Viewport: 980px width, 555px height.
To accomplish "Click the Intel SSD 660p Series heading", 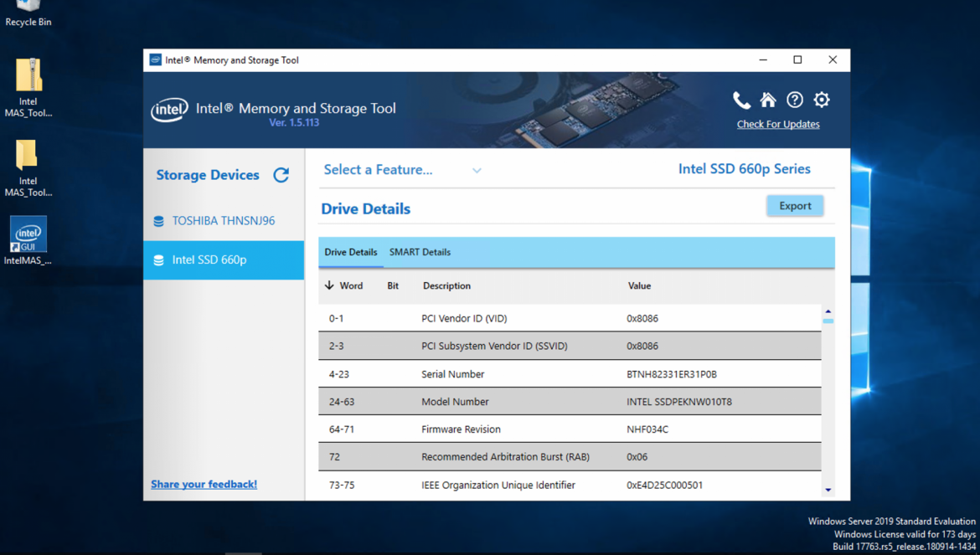I will (x=745, y=169).
